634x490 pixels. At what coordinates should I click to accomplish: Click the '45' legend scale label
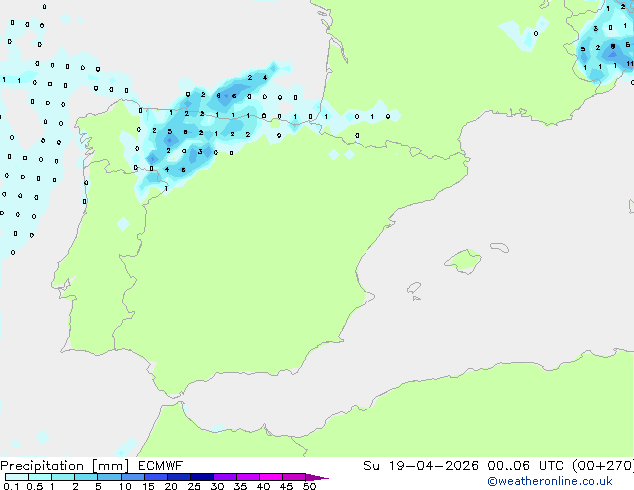coord(286,486)
